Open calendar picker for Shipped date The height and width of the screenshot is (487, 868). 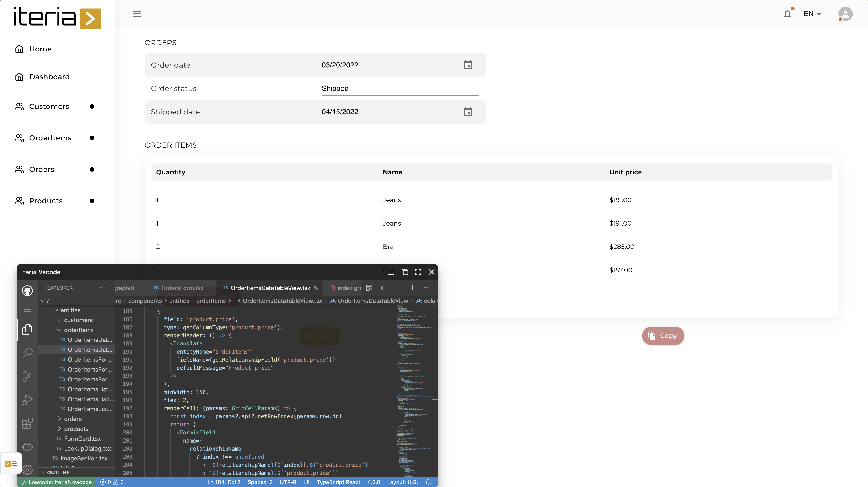[x=468, y=112]
